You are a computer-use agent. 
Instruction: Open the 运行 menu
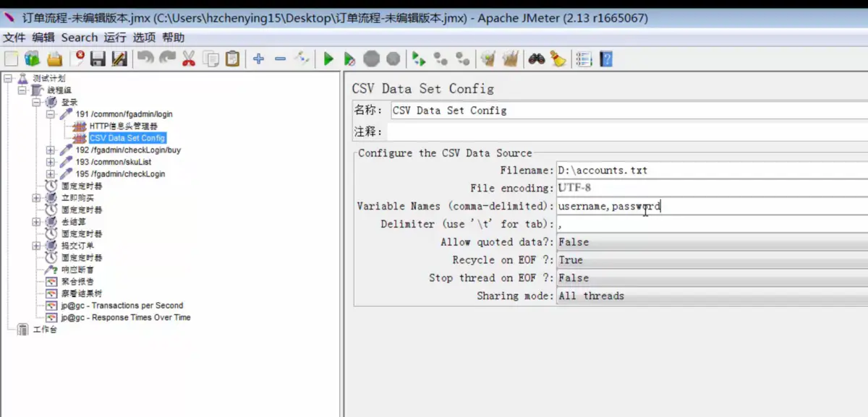coord(115,38)
